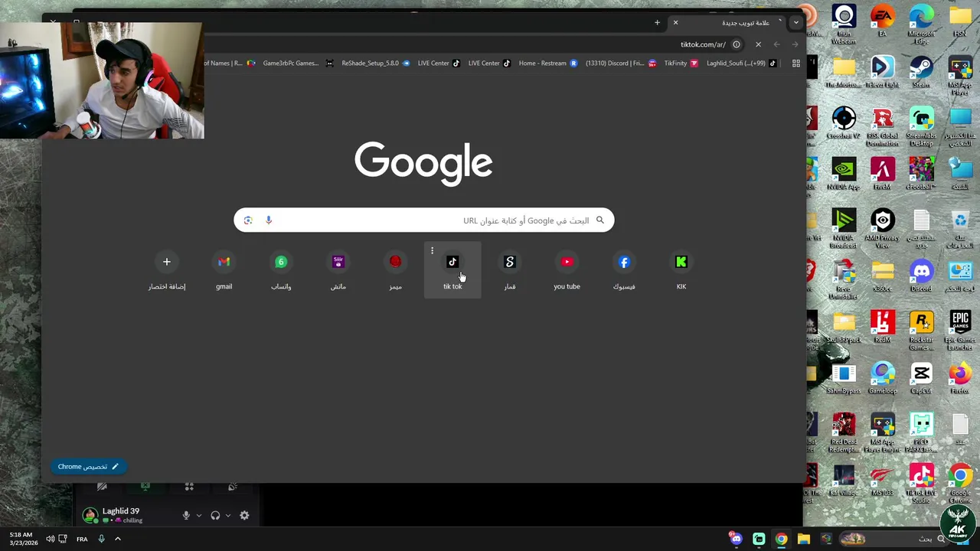The height and width of the screenshot is (551, 980).
Task: Open the tik tok shortcut tile
Action: click(x=452, y=270)
